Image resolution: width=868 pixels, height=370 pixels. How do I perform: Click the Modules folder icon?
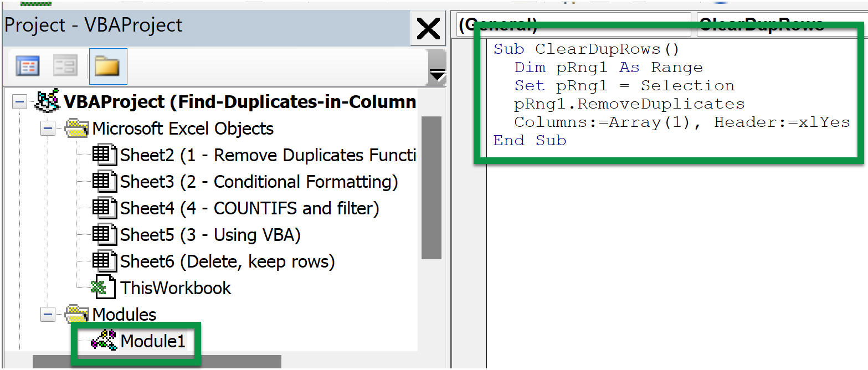78,314
